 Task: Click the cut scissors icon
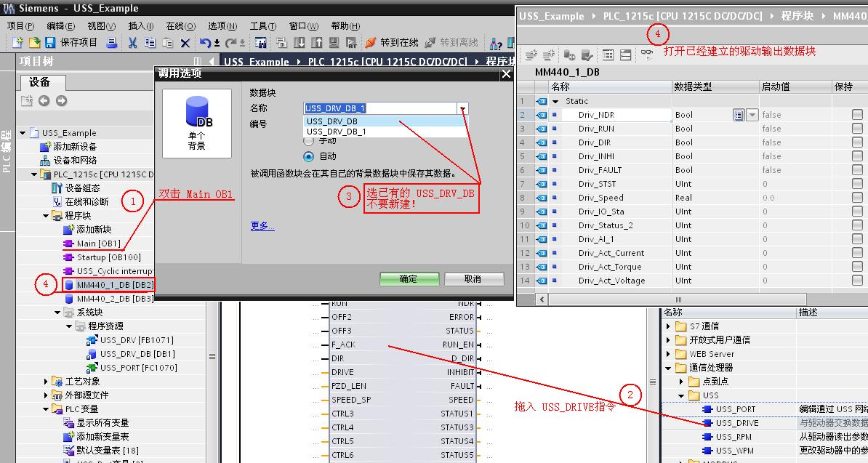[132, 43]
